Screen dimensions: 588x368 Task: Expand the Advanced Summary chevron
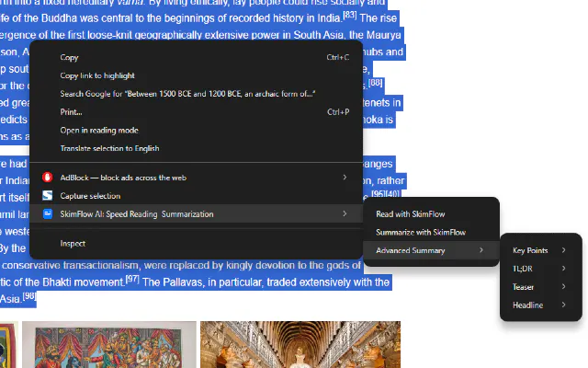[481, 250]
